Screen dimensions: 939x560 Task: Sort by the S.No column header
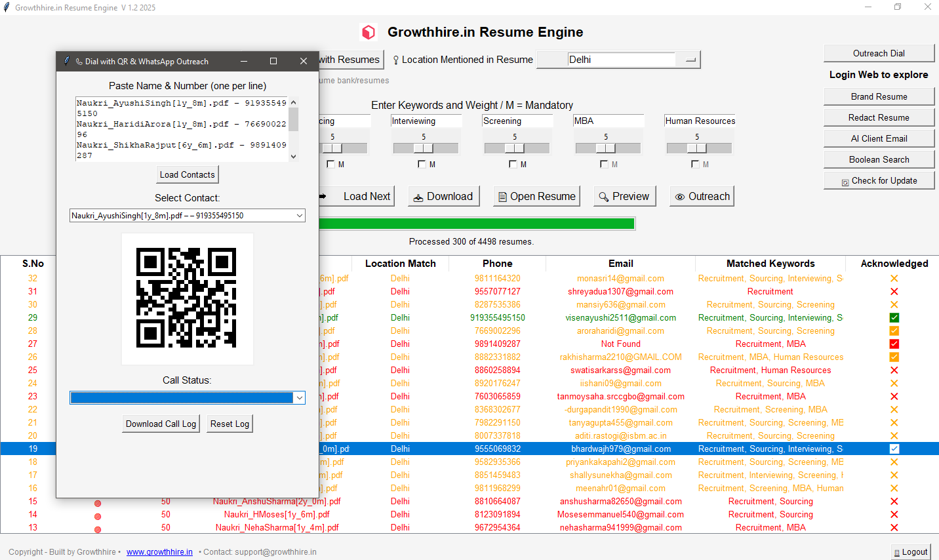coord(33,264)
